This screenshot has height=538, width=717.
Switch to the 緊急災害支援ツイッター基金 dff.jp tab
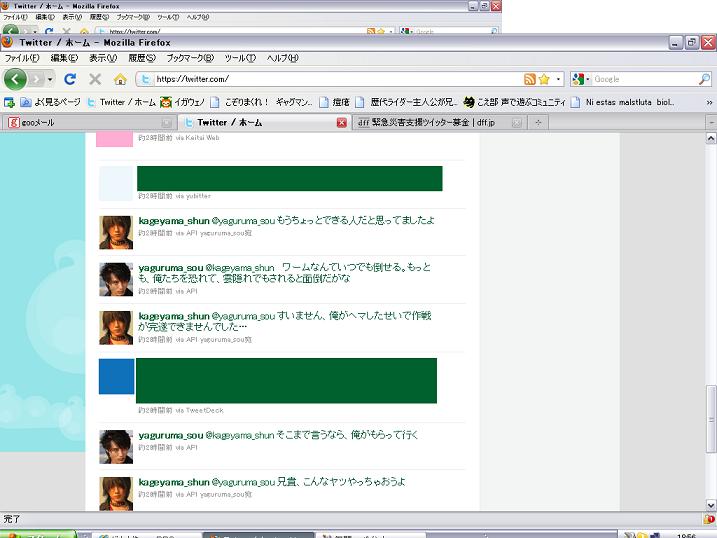tap(439, 123)
